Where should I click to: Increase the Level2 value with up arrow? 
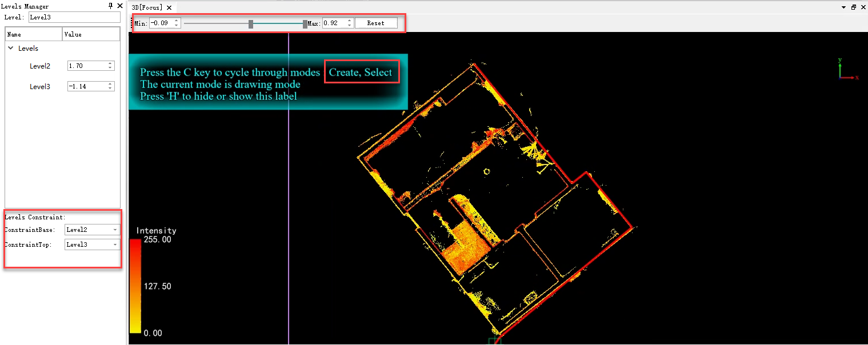110,64
